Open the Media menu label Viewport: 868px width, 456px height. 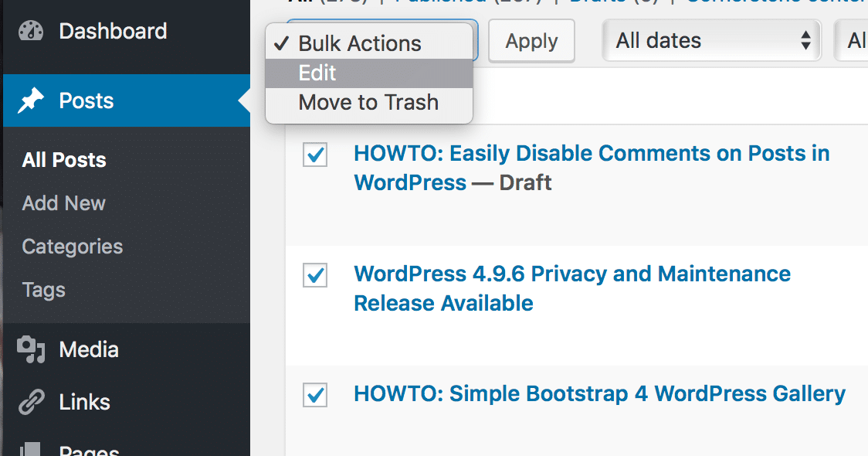pos(89,349)
